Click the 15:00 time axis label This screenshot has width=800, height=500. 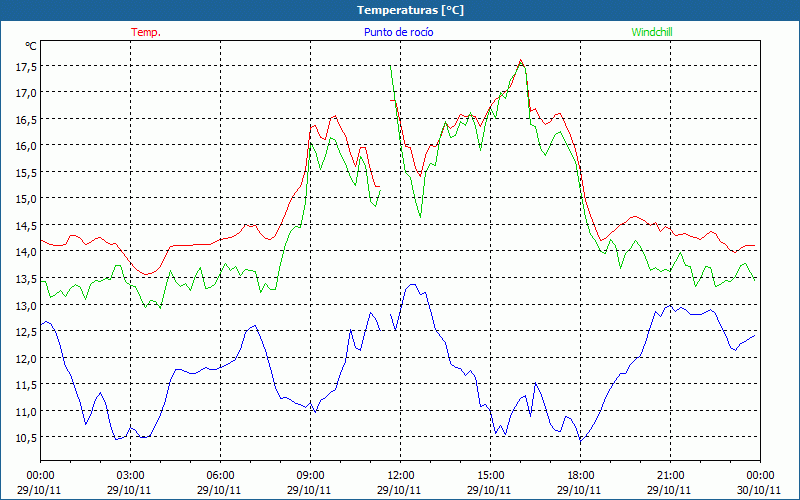coord(490,476)
